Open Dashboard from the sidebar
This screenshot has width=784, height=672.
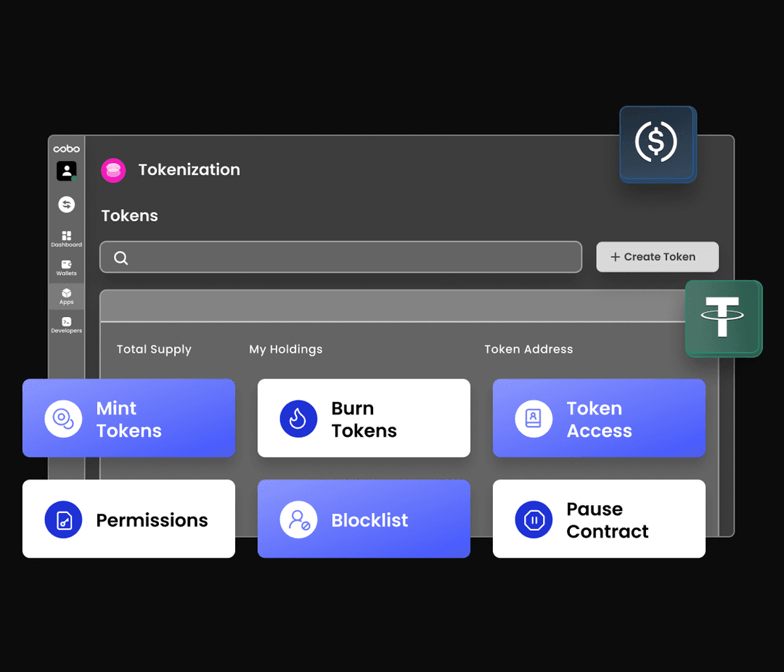(66, 239)
